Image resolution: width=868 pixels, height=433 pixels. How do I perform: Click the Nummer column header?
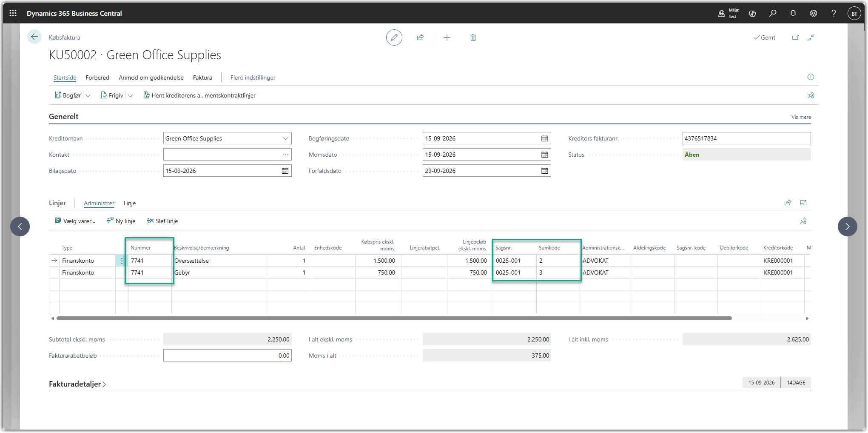pyautogui.click(x=141, y=248)
